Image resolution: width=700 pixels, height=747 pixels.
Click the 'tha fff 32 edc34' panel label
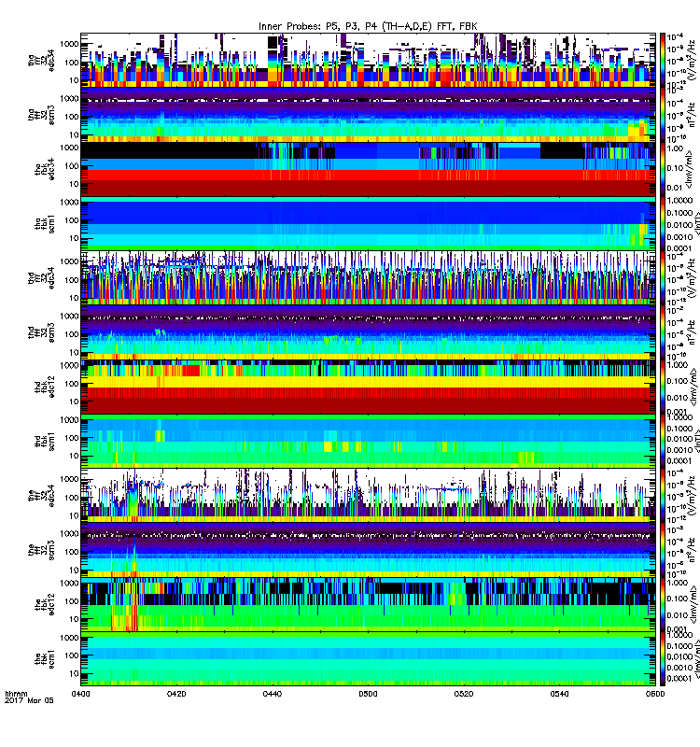point(41,61)
